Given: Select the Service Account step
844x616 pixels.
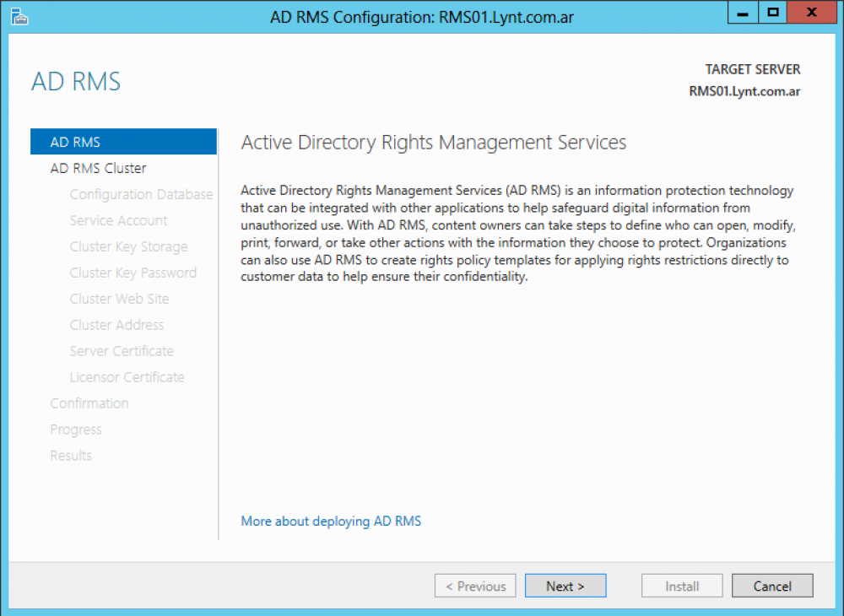Looking at the screenshot, I should click(118, 220).
